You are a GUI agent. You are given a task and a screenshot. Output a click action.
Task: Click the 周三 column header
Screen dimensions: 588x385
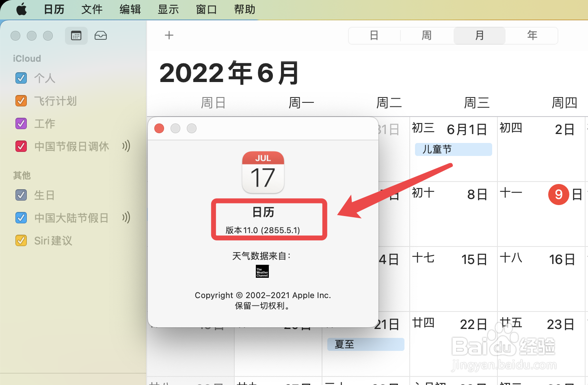pyautogui.click(x=477, y=103)
